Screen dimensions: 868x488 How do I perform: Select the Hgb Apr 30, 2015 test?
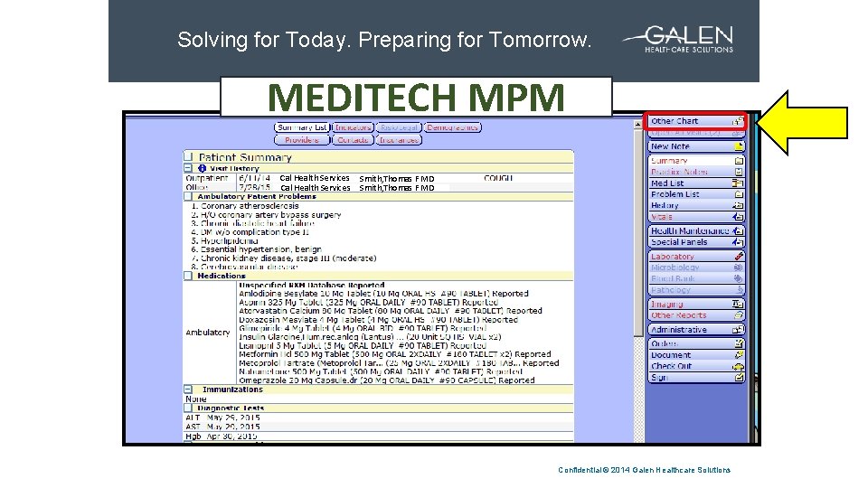tap(221, 436)
